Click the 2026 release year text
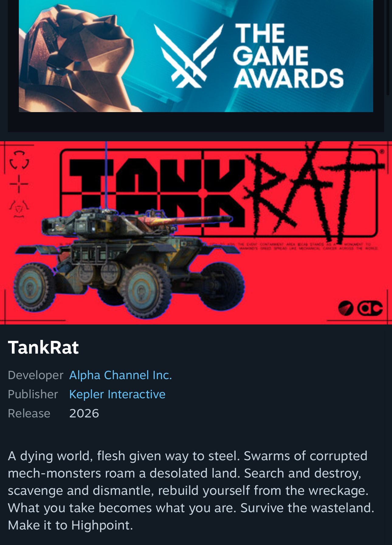The image size is (392, 545). [84, 413]
